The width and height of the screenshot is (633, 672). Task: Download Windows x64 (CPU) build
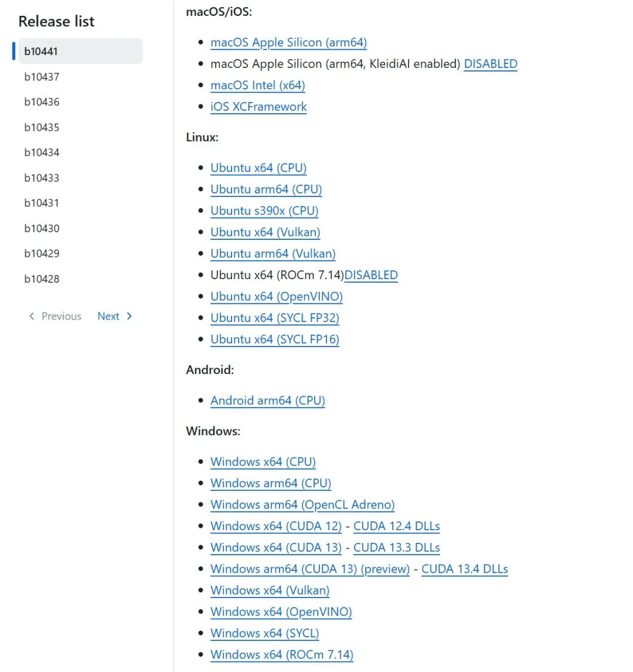(x=263, y=462)
